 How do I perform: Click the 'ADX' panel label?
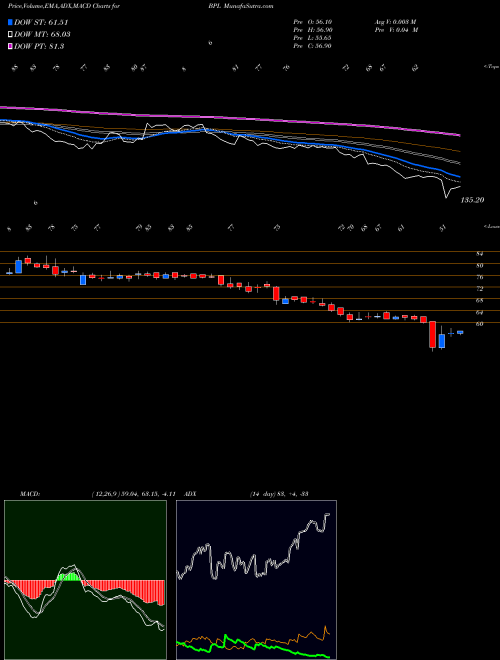click(189, 494)
